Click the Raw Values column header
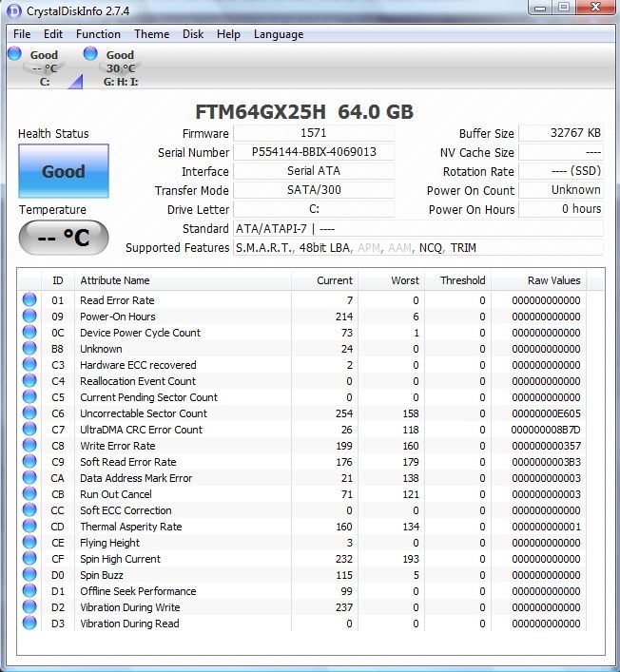This screenshot has height=672, width=620. pos(539,280)
